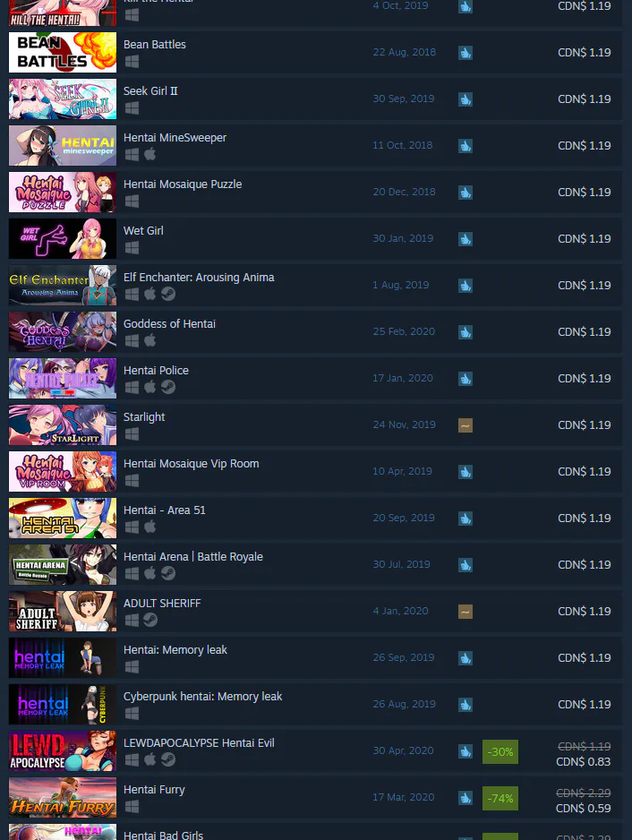Click the -30% discount badge for LEWDAPOCALYPSE
The image size is (632, 840).
pyautogui.click(x=500, y=751)
